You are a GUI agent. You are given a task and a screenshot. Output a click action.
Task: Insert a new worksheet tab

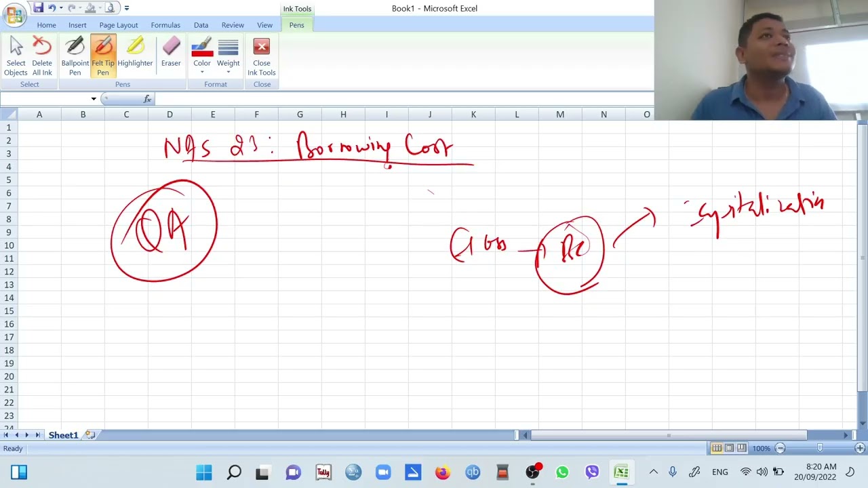tap(90, 435)
